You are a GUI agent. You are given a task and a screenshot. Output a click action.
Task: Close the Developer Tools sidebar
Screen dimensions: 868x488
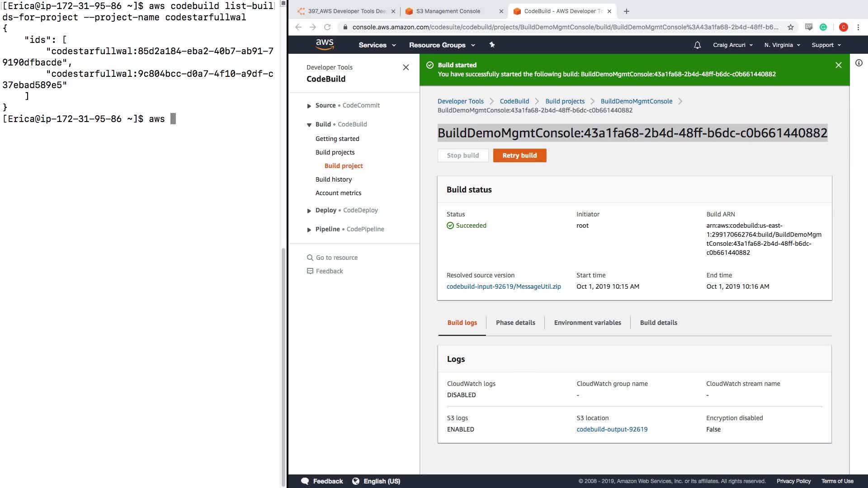[x=406, y=67]
